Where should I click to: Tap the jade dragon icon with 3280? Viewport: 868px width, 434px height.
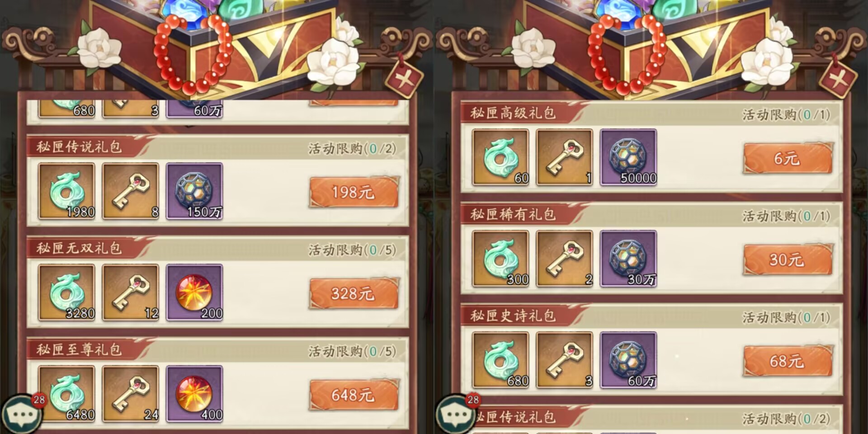(67, 292)
